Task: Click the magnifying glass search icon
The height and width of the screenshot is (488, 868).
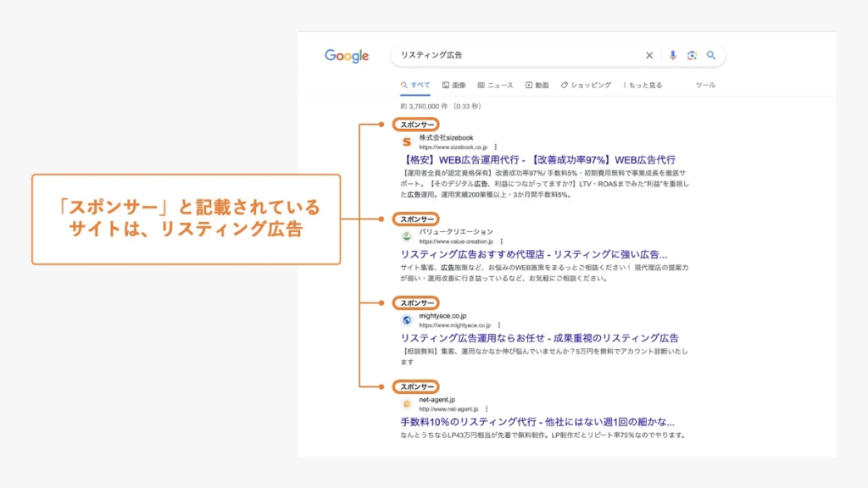Action: (x=711, y=56)
